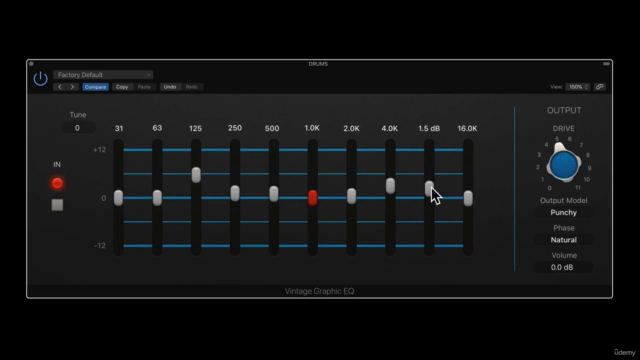
Task: Go to previous preset arrow
Action: point(60,87)
